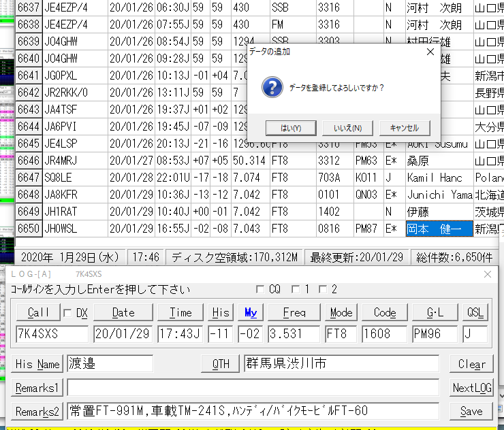The height and width of the screenshot is (430, 504).
Task: Click the Remarks1 button
Action: pos(37,388)
